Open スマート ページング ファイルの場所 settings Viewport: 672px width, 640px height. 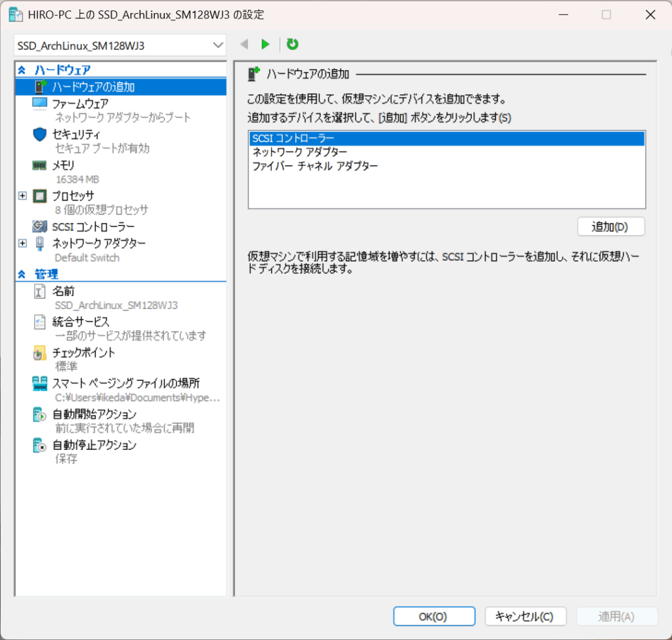click(x=126, y=384)
